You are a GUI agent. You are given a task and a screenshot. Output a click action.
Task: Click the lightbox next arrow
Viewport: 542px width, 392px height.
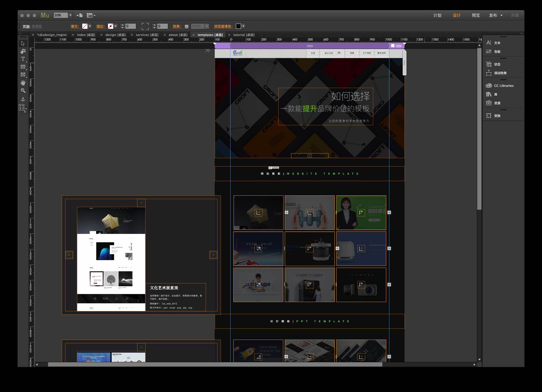click(213, 255)
